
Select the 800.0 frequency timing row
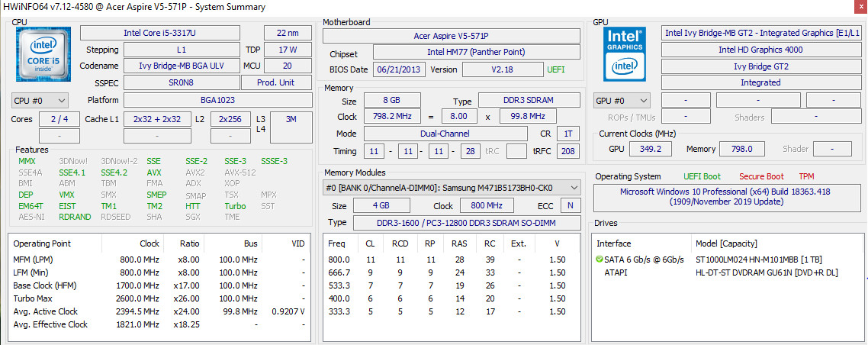452,260
